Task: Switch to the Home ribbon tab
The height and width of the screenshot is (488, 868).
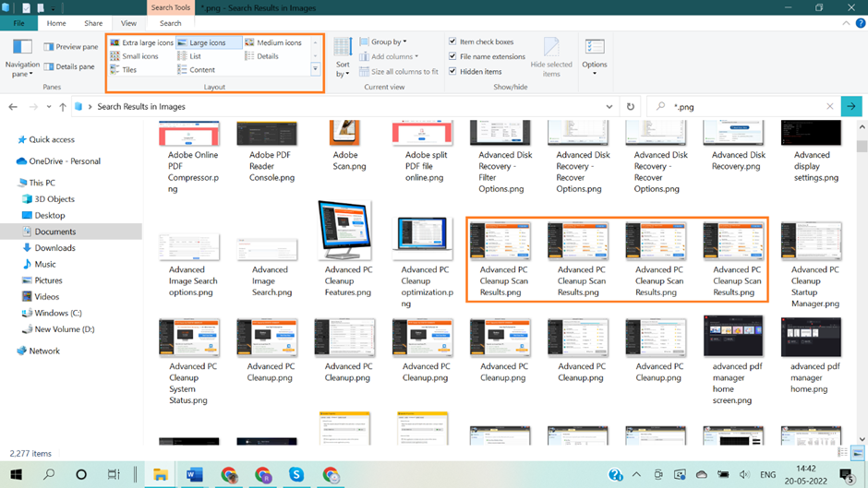Action: 56,23
